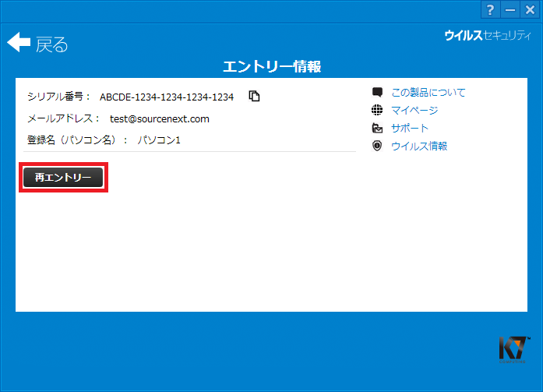Open ウイルス情報 link
Viewport: 543px width, 392px height.
pyautogui.click(x=419, y=147)
